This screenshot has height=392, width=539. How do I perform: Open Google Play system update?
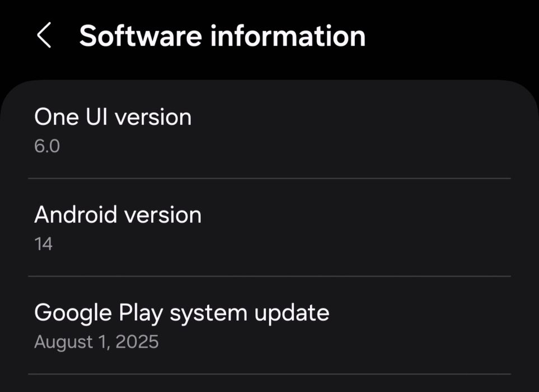181,312
